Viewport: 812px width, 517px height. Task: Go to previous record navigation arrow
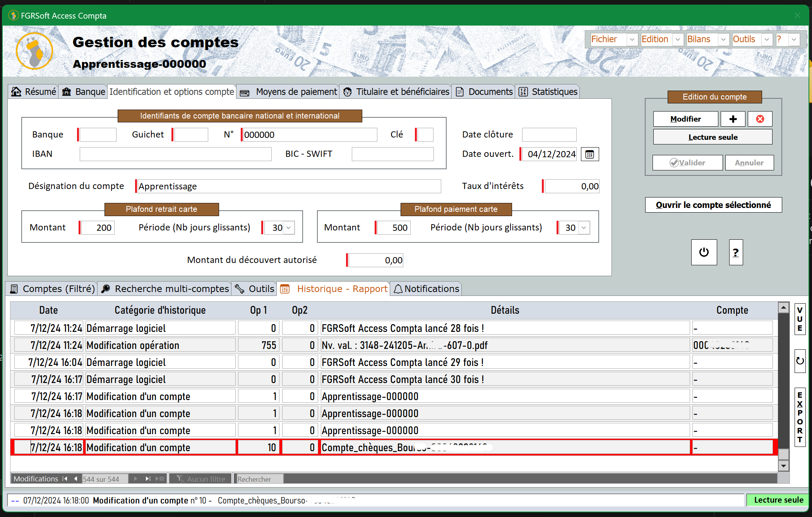[x=75, y=479]
